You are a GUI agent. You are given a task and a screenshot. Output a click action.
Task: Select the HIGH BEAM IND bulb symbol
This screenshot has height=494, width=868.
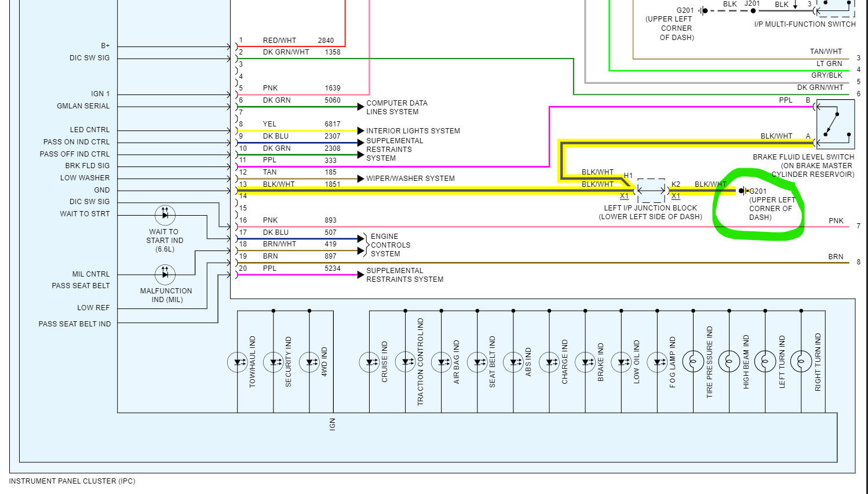coord(729,361)
